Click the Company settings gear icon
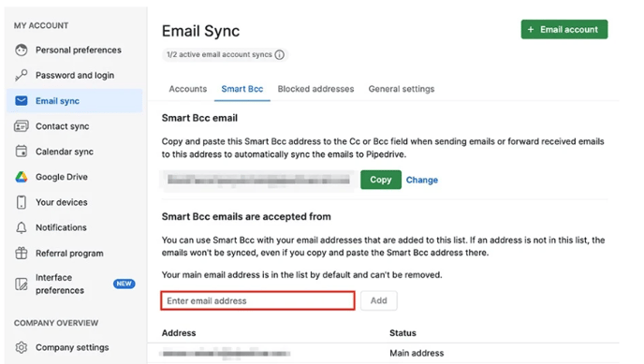This screenshot has width=644, height=364. [x=22, y=347]
